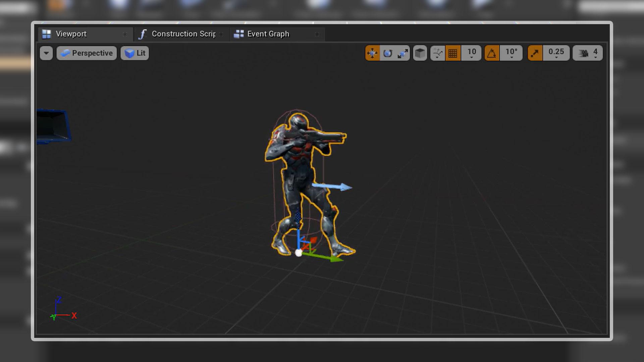Select the Scale tool
Viewport: 644px width, 362px height.
click(403, 53)
